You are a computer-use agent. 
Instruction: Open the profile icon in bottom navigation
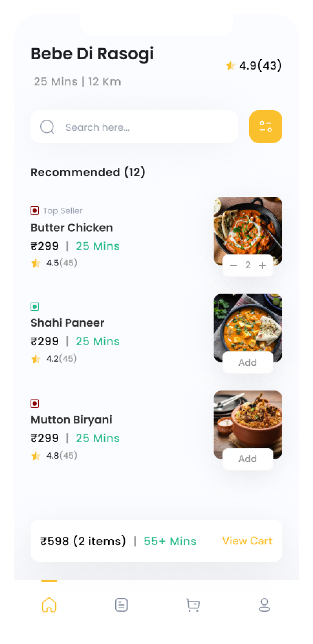264,605
